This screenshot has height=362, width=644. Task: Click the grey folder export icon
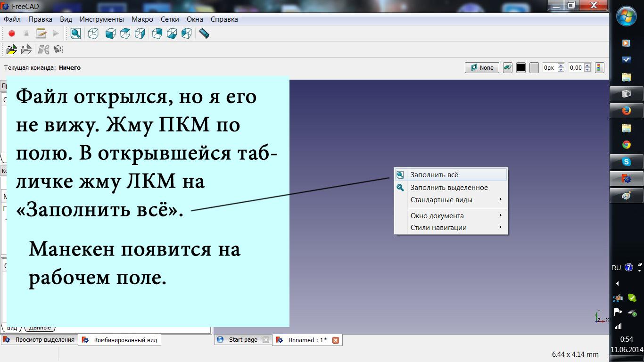click(26, 49)
